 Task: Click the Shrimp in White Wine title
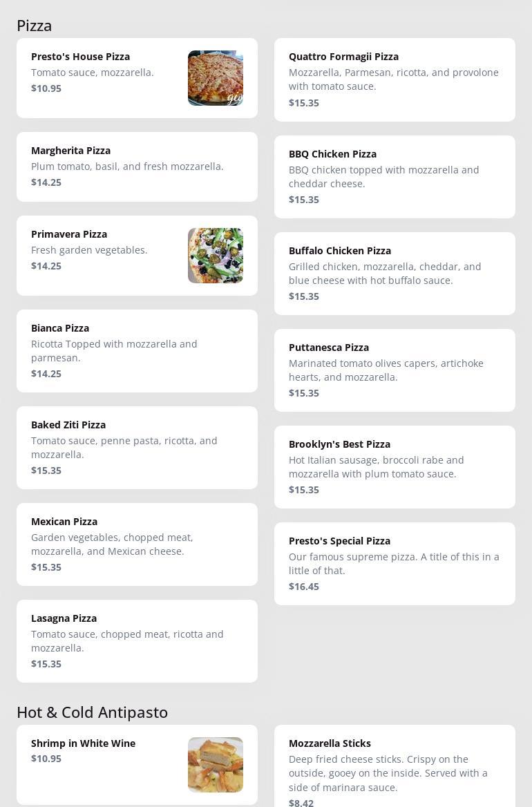83,743
